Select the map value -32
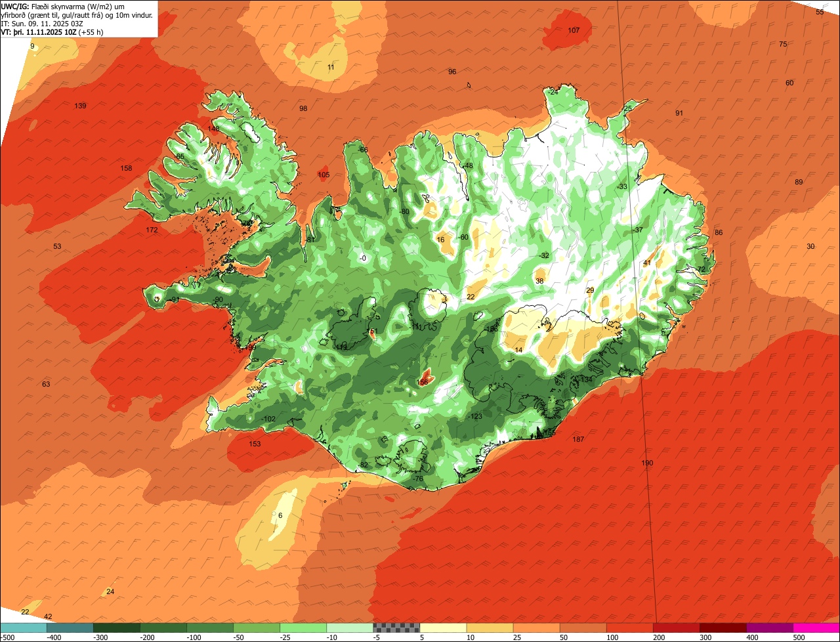This screenshot has height=642, width=840. tap(543, 255)
